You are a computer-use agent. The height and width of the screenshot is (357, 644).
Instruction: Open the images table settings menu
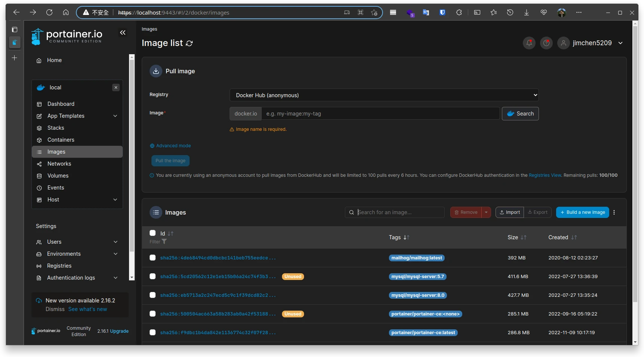click(x=614, y=212)
